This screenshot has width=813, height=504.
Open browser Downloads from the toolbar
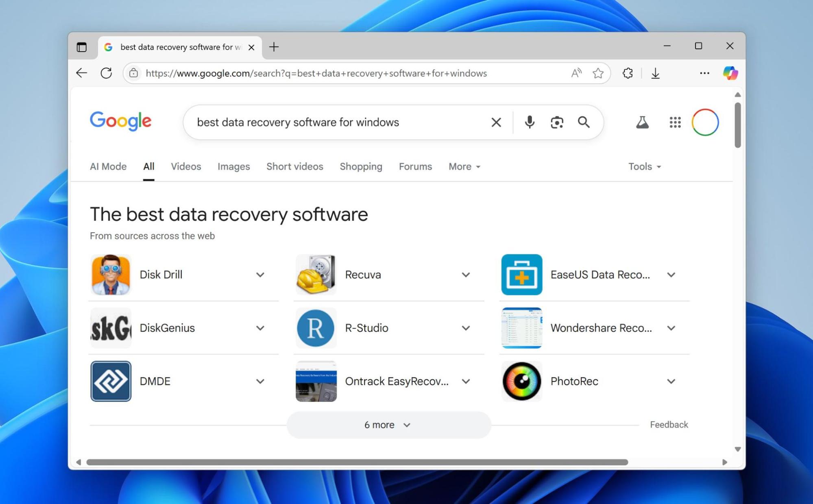[x=656, y=73]
